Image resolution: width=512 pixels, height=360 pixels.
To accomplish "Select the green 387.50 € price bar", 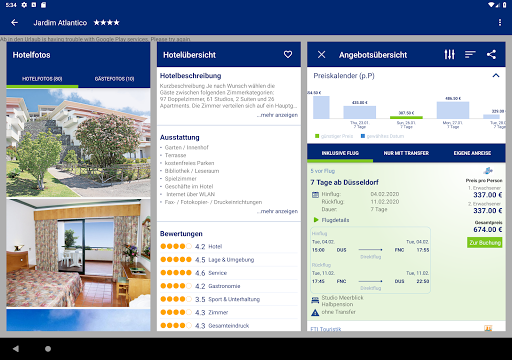I will [x=406, y=117].
